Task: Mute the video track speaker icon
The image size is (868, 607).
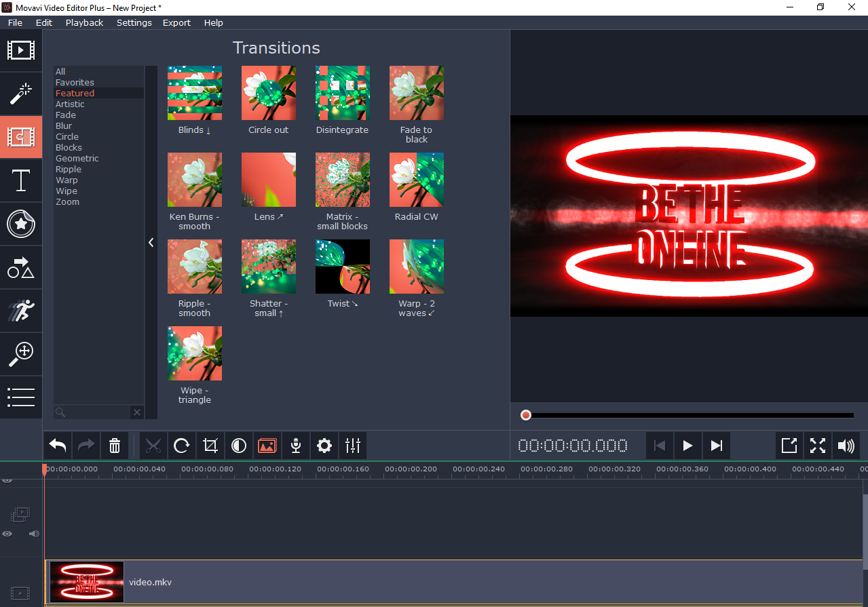Action: coord(33,534)
